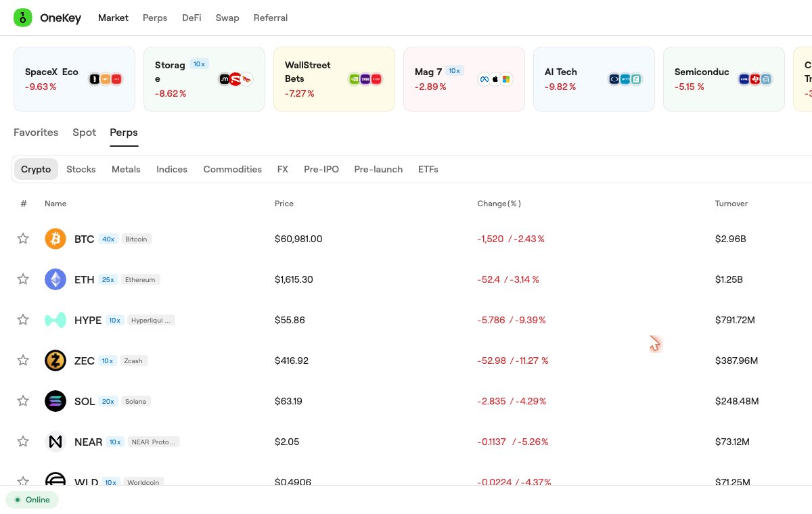Image resolution: width=812 pixels, height=514 pixels.
Task: Click the Online status indicator
Action: click(32, 500)
